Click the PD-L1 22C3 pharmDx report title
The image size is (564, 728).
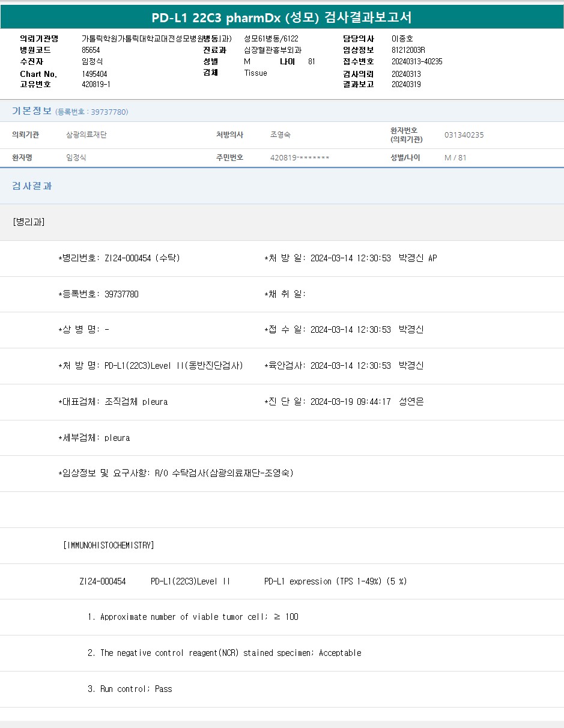tap(282, 17)
